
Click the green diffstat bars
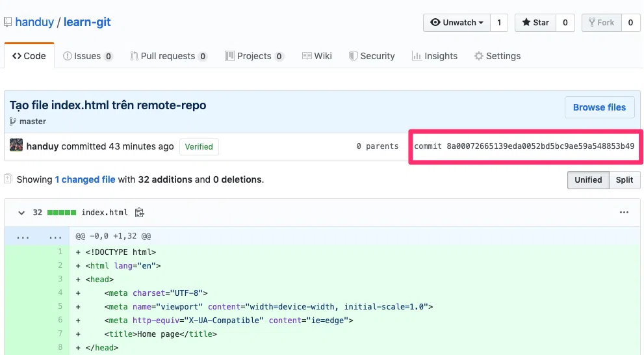[62, 213]
